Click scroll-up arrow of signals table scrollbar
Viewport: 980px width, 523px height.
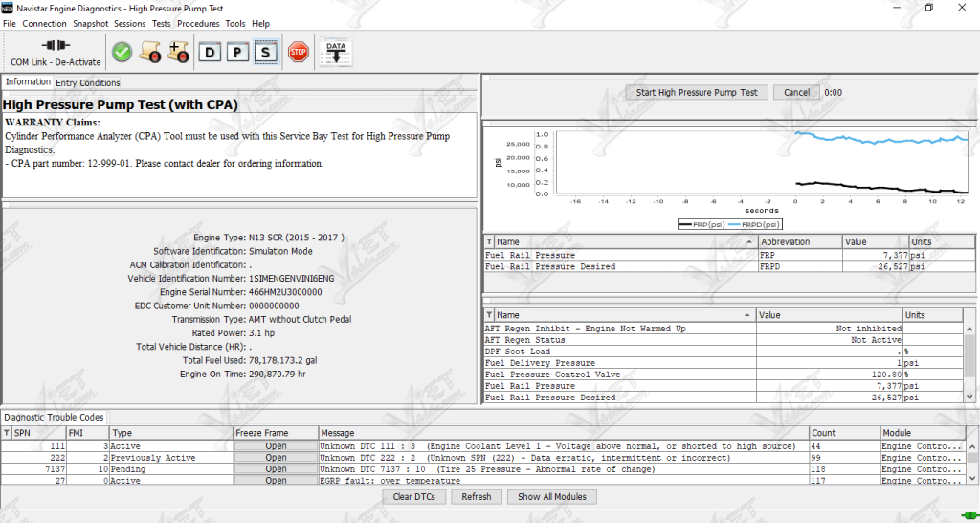click(x=970, y=329)
